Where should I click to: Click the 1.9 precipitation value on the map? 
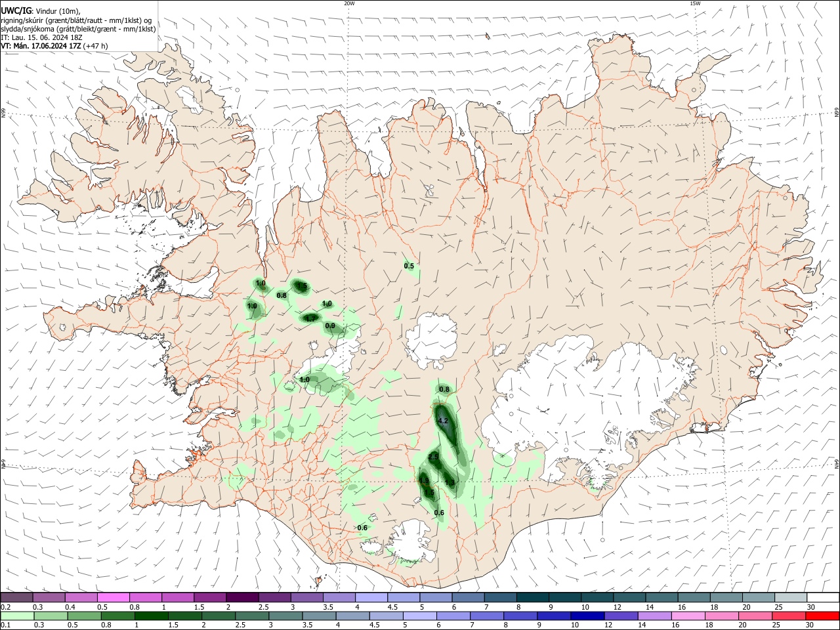[x=424, y=481]
